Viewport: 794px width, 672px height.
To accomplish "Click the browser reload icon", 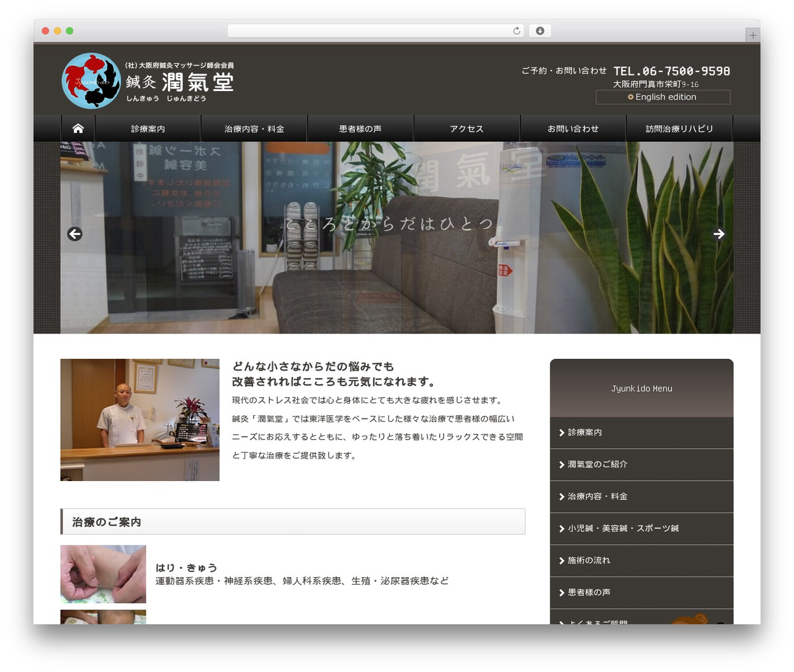I will pos(517,31).
